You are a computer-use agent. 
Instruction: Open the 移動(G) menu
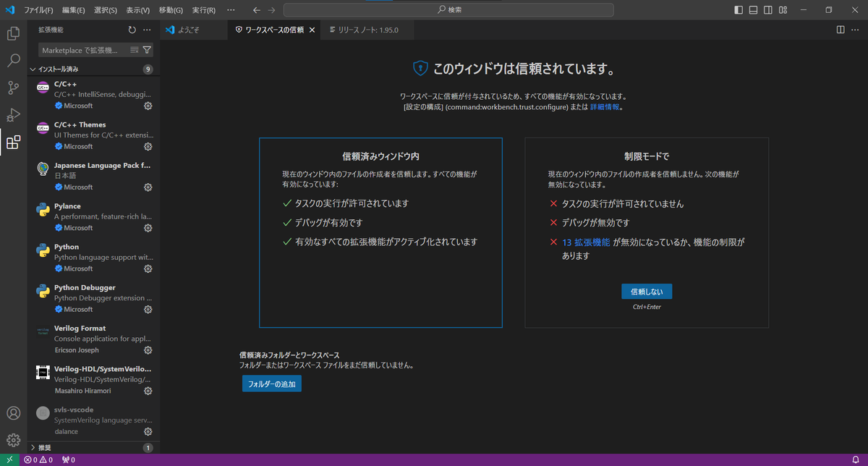click(x=170, y=10)
